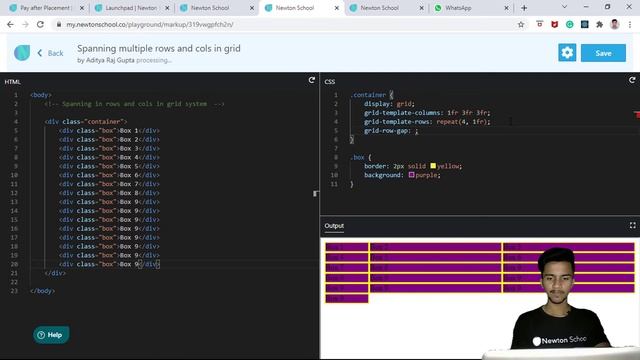The image size is (640, 360).
Task: Expand the output panel to fullscreen
Action: [632, 225]
